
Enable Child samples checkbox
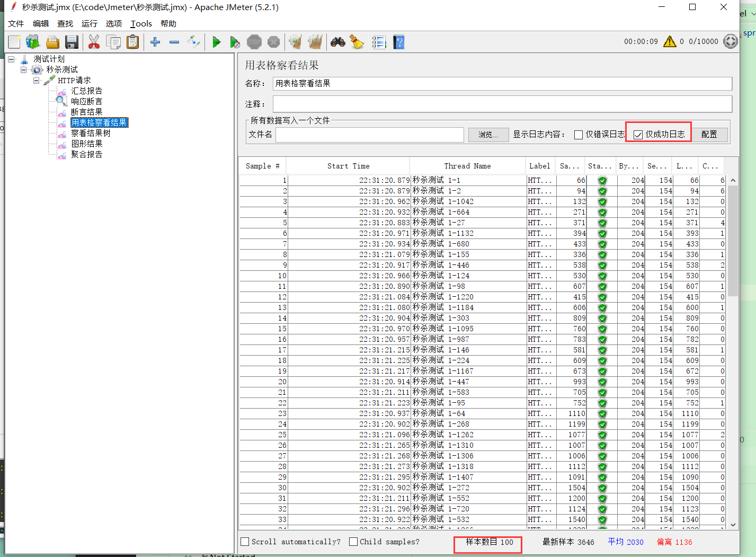tap(353, 542)
